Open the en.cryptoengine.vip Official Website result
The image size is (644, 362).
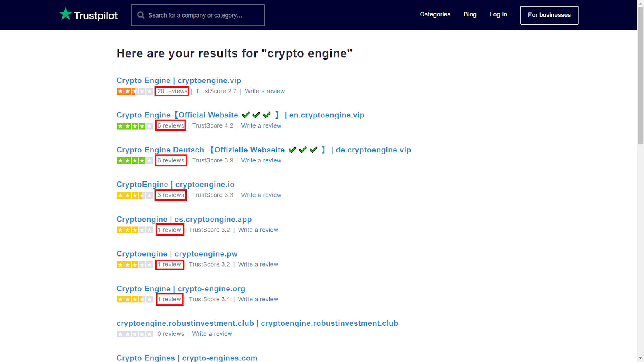[240, 115]
